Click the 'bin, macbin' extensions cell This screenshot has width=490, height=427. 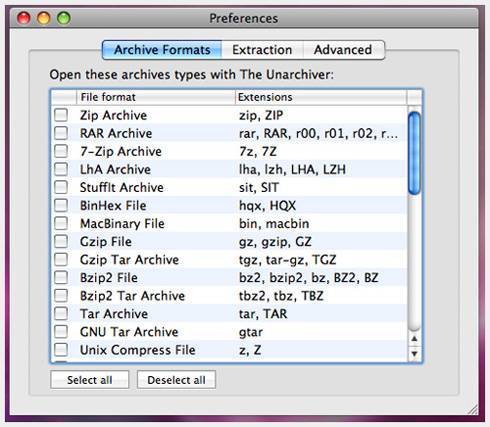[x=274, y=223]
